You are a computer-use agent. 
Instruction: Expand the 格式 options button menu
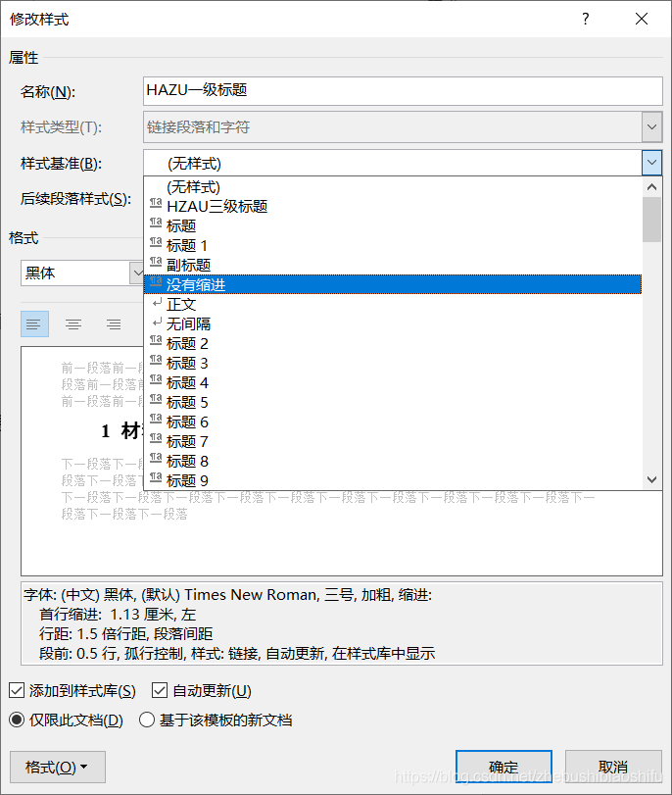[x=57, y=768]
